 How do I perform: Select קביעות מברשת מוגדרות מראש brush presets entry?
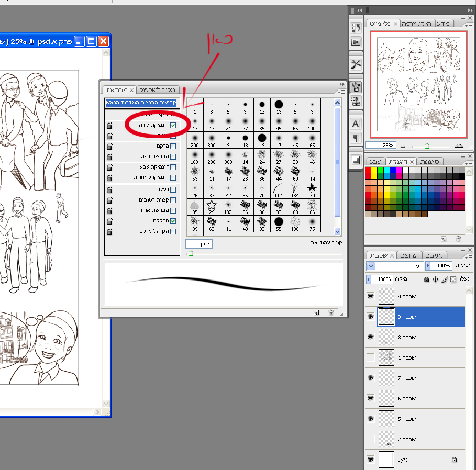point(141,103)
